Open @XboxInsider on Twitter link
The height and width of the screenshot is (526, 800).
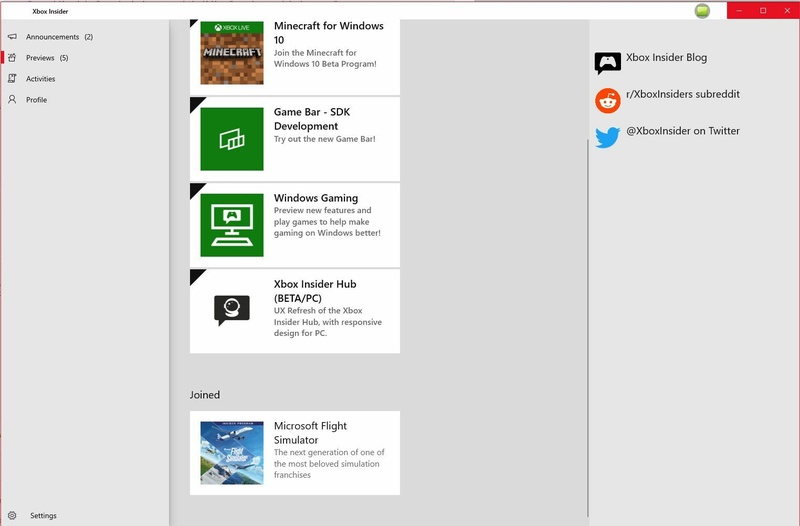point(683,131)
